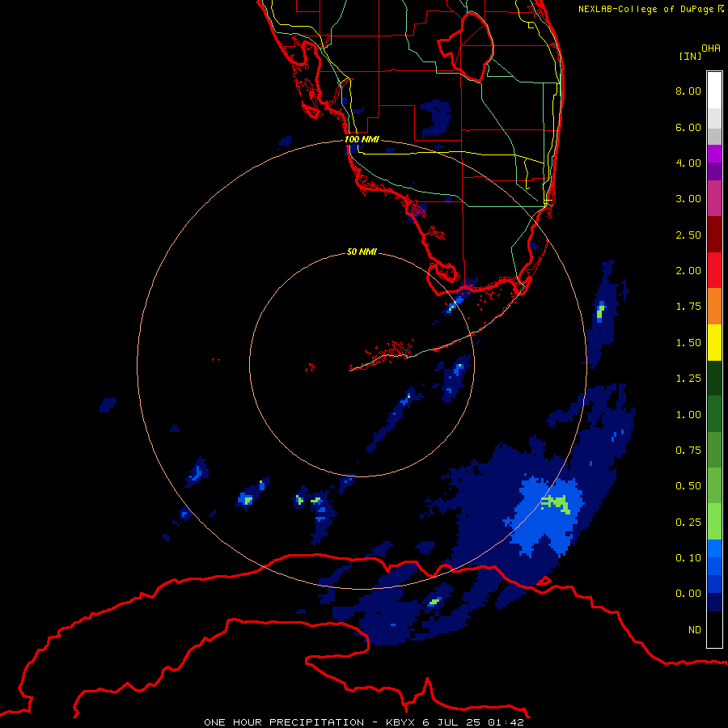Select the bright red 2.00 legend swatch
This screenshot has width=728, height=728.
tap(714, 270)
